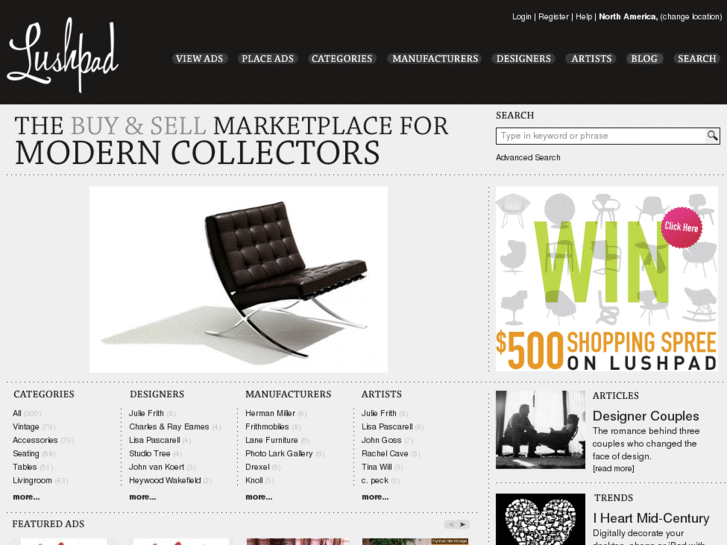
Task: Click the keyword search input field
Action: coord(601,136)
